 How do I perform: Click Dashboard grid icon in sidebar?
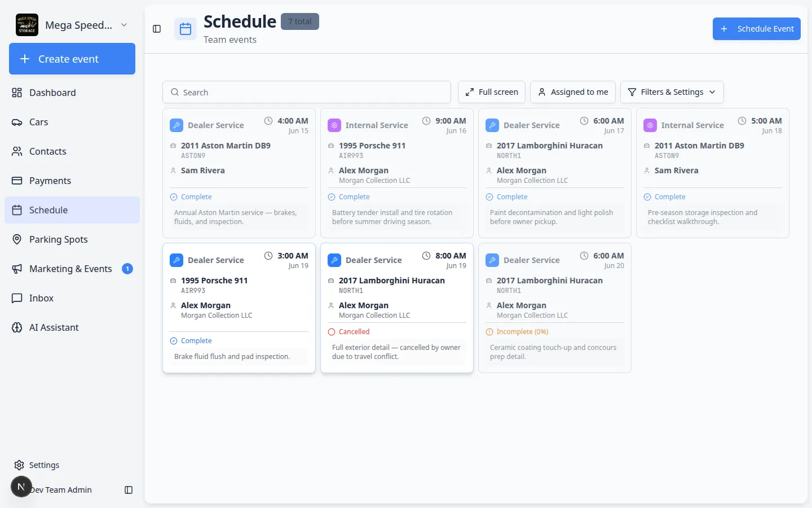[17, 93]
